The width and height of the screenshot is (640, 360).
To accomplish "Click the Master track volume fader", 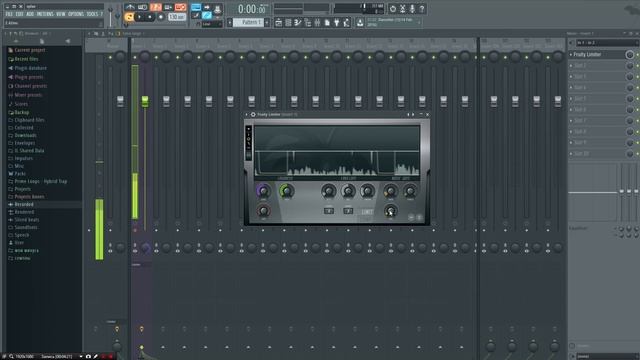I will [x=120, y=101].
